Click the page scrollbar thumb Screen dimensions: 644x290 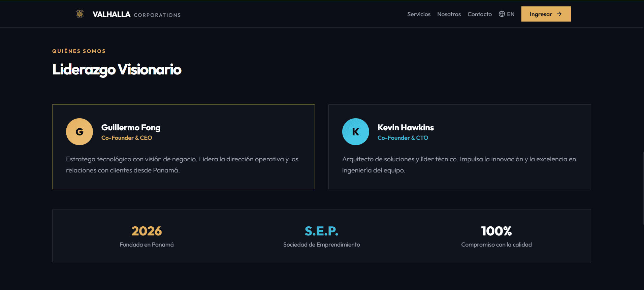643,189
